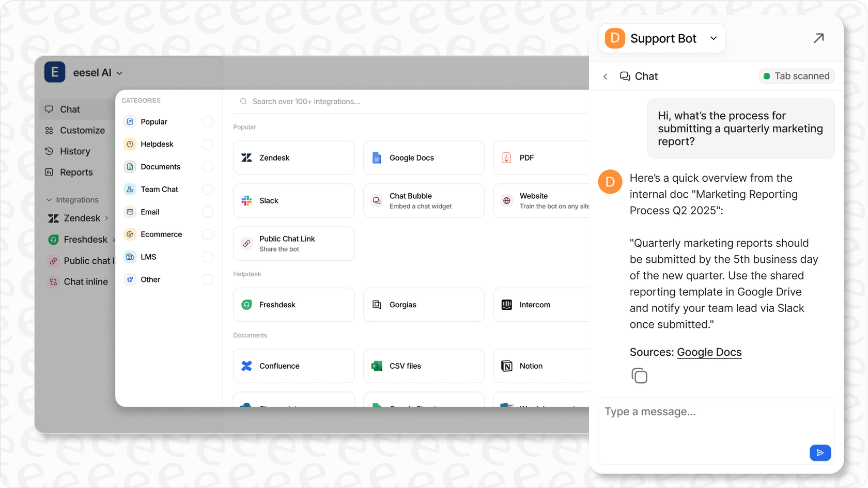The height and width of the screenshot is (488, 868).
Task: Open the Google Docs source link
Action: [x=709, y=352]
